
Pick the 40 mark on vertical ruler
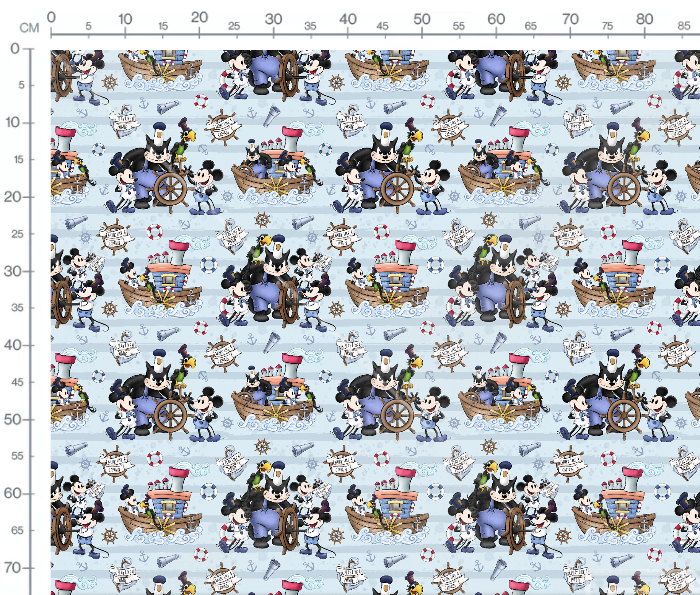coord(12,345)
